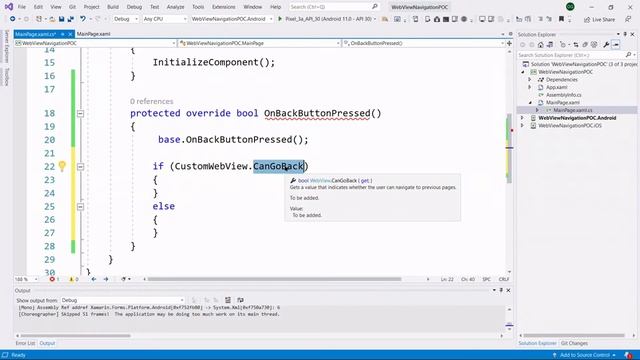
Task: Click the Solution Explorer Home icon
Action: pyautogui.click(x=541, y=44)
